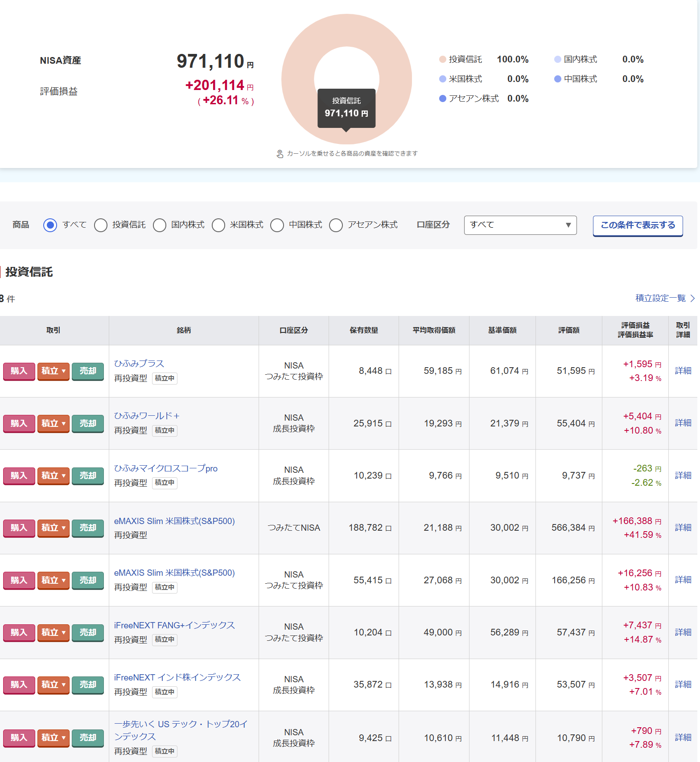The width and height of the screenshot is (700, 762).
Task: Click the chevron arrow beside 積立設定一覧
Action: (692, 298)
